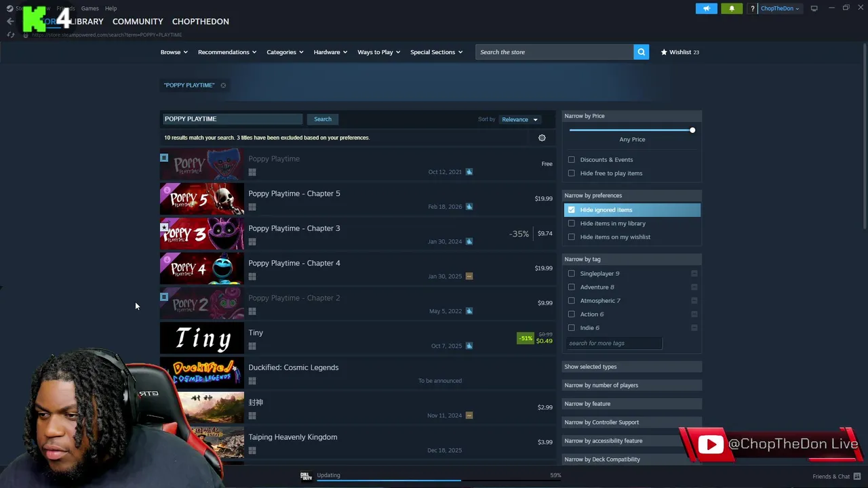Open the Taiping Heavenly Kingdom result

[357, 443]
